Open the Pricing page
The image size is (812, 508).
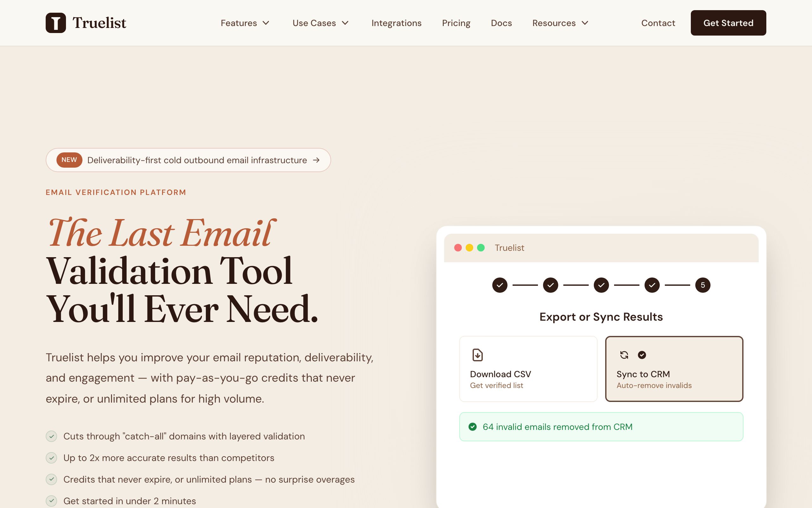[x=456, y=23]
